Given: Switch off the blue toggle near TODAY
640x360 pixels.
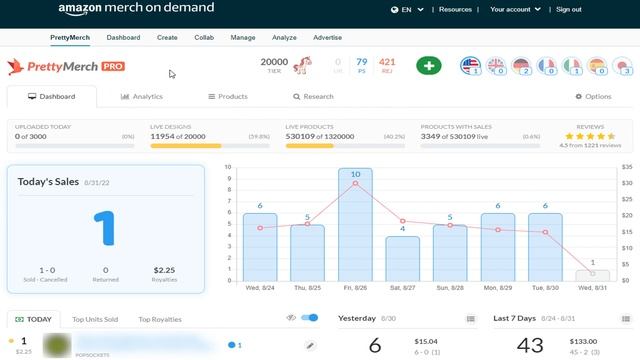Looking at the screenshot, I should click(309, 318).
